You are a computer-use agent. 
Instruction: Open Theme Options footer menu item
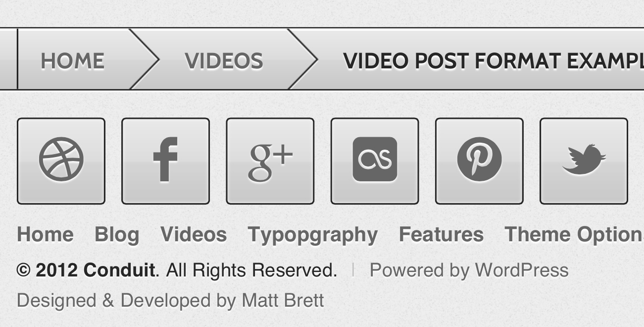click(x=574, y=234)
